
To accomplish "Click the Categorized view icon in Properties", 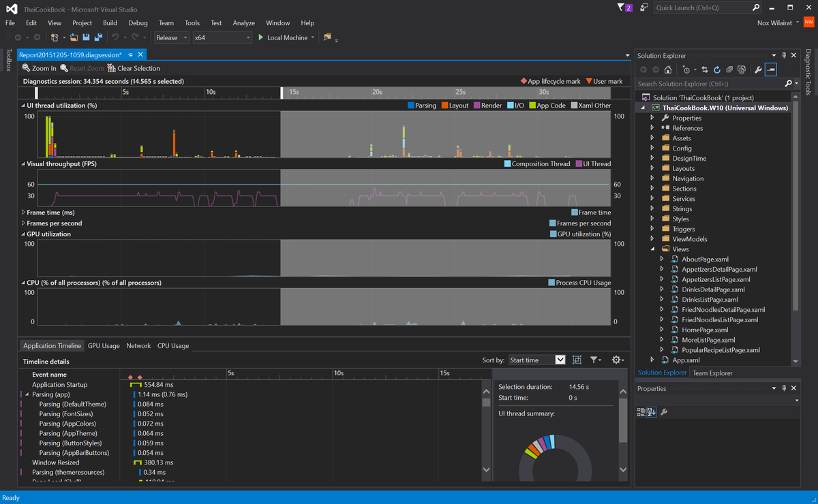I will (x=641, y=412).
